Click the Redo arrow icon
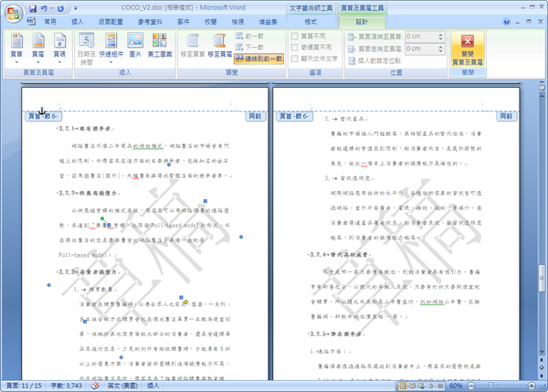 click(60, 8)
